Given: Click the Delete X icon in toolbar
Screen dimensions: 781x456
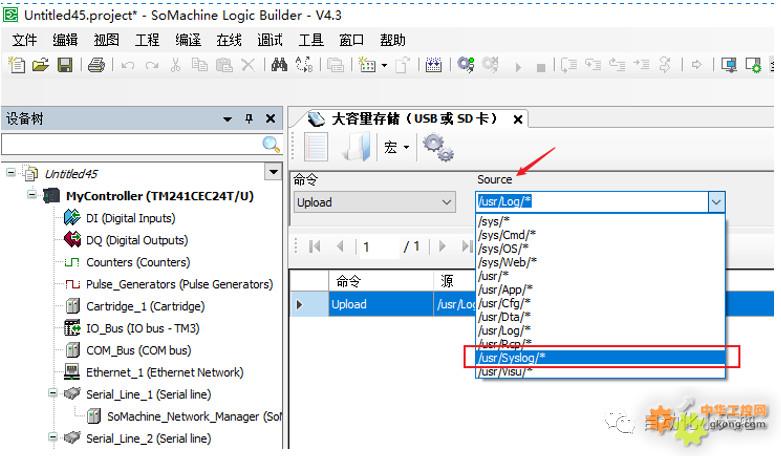Looking at the screenshot, I should tap(248, 65).
